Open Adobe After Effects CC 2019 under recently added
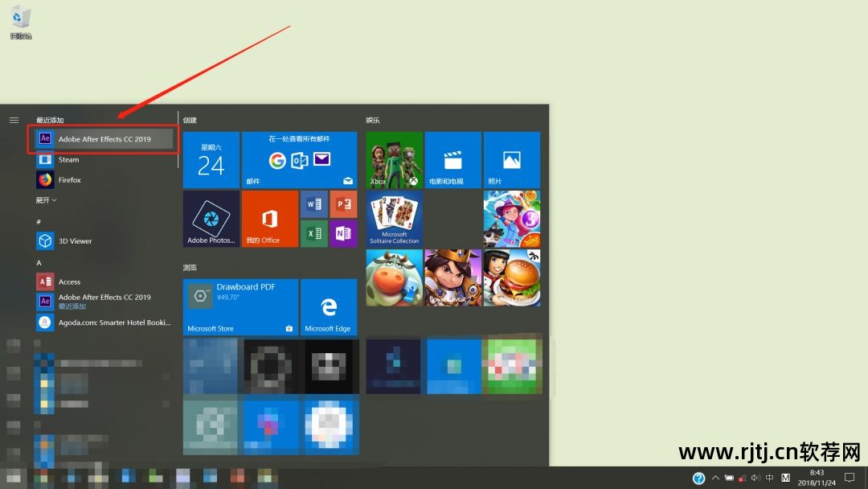Viewport: 868px width, 489px height. pyautogui.click(x=104, y=139)
